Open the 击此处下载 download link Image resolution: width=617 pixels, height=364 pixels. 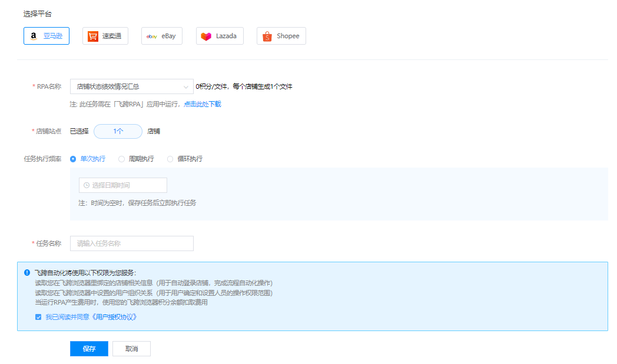pos(205,104)
